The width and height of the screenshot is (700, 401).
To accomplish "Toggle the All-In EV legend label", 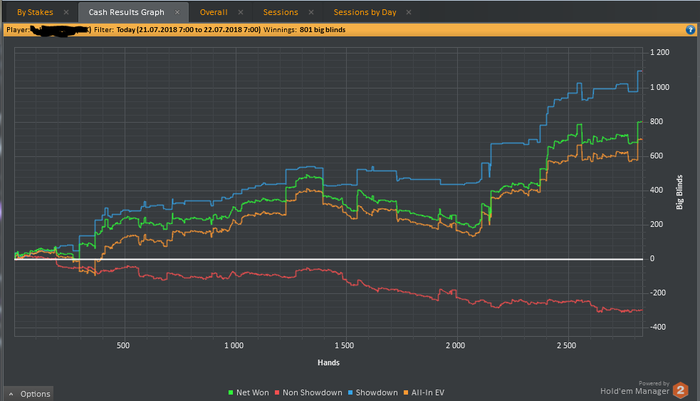I will pos(428,393).
